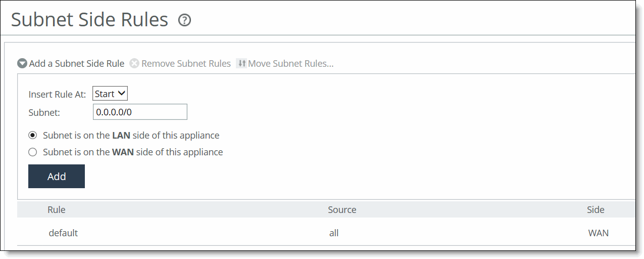Click the 'Add a Subnet Side Rule' text
The height and width of the screenshot is (259, 644).
77,64
